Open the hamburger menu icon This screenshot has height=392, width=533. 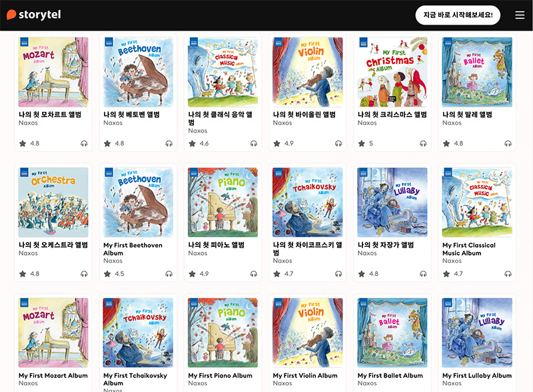click(520, 15)
